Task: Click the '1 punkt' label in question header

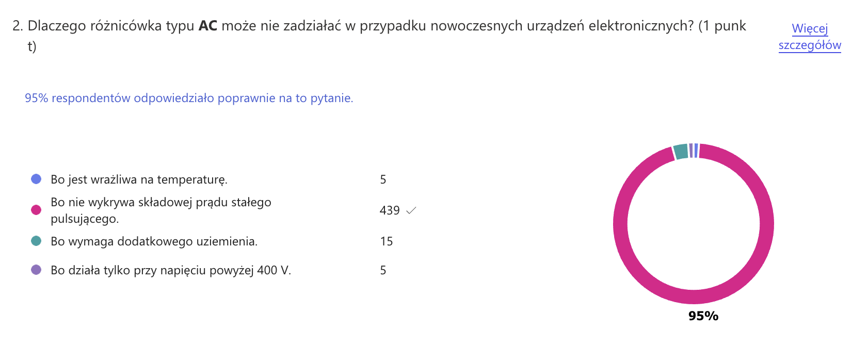Action: [720, 25]
